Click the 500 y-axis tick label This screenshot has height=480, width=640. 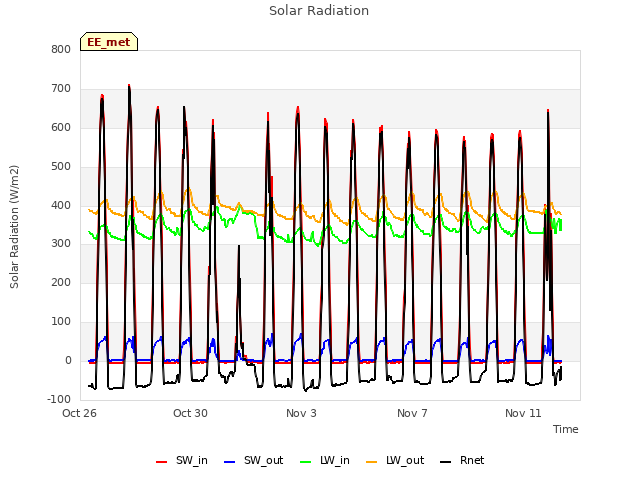[61, 167]
